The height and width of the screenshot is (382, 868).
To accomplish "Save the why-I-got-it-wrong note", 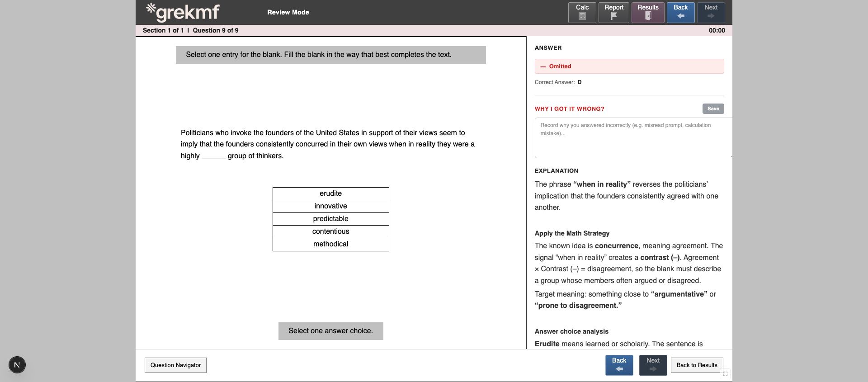I will click(x=713, y=108).
